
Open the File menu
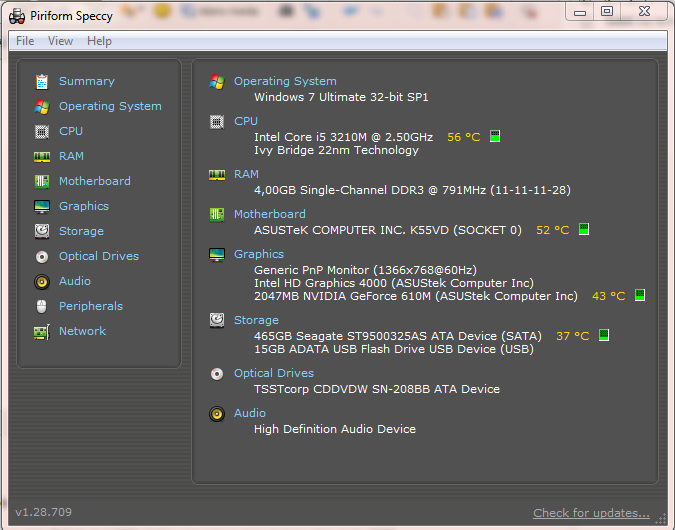pyautogui.click(x=25, y=41)
